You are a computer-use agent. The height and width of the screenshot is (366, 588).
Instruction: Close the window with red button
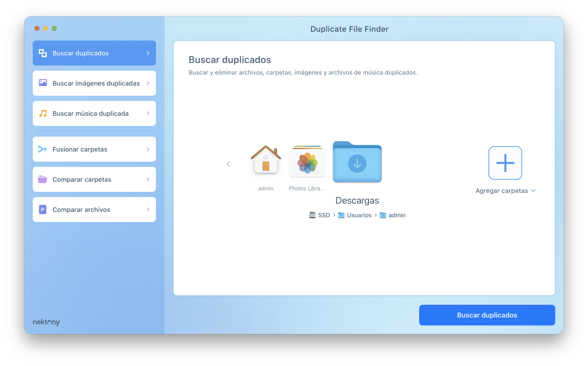[x=37, y=28]
